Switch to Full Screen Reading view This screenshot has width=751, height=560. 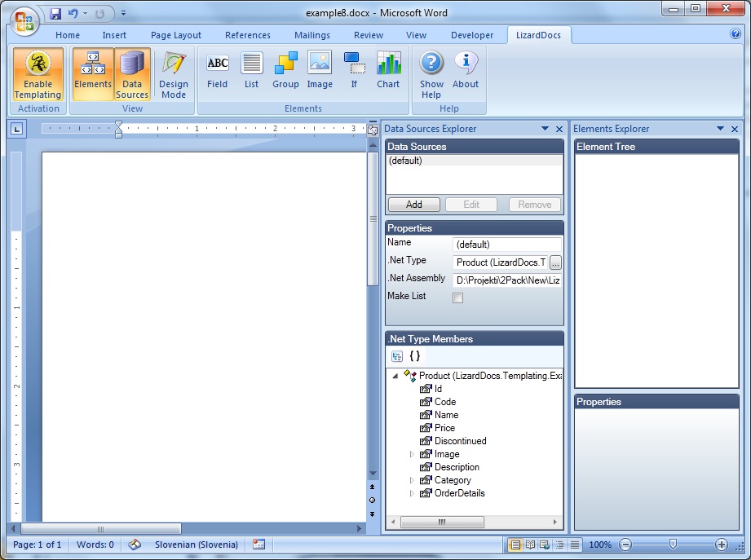click(530, 545)
